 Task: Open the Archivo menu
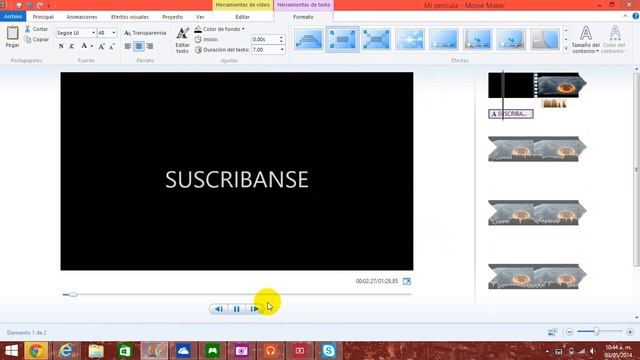(13, 16)
